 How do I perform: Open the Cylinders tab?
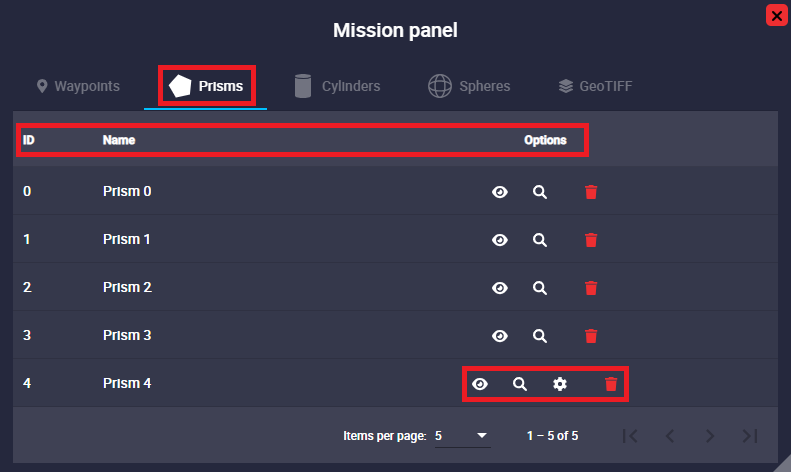point(337,86)
